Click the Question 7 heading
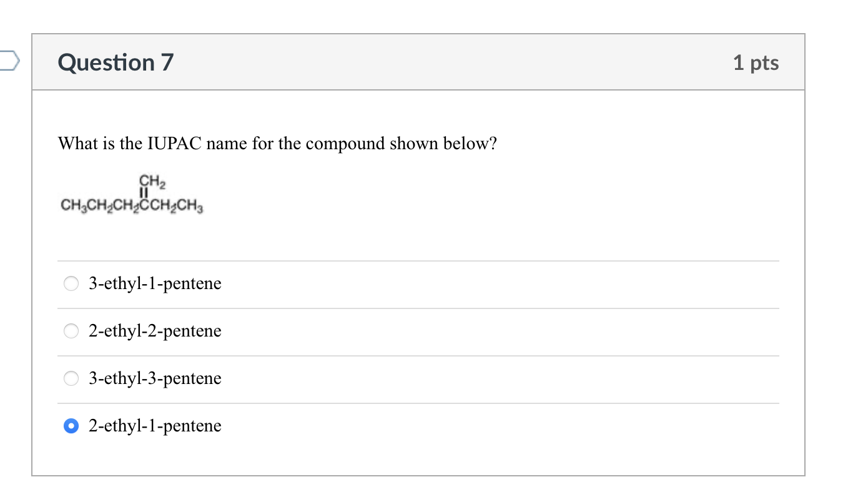Screen dimensions: 868x487 [x=116, y=62]
